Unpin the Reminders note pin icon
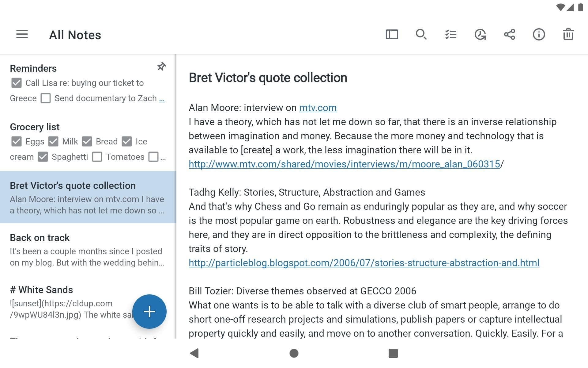The width and height of the screenshot is (588, 368). (161, 66)
